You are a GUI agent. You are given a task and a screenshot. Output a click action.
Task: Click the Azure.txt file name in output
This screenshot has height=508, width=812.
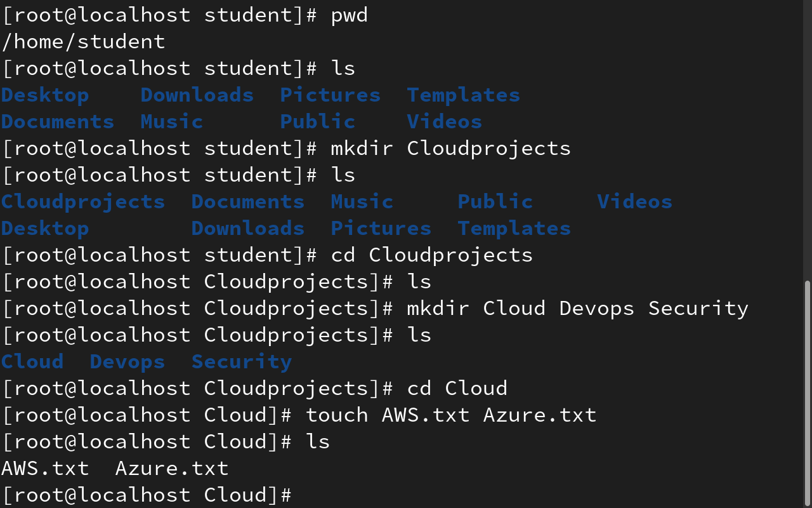(x=172, y=469)
